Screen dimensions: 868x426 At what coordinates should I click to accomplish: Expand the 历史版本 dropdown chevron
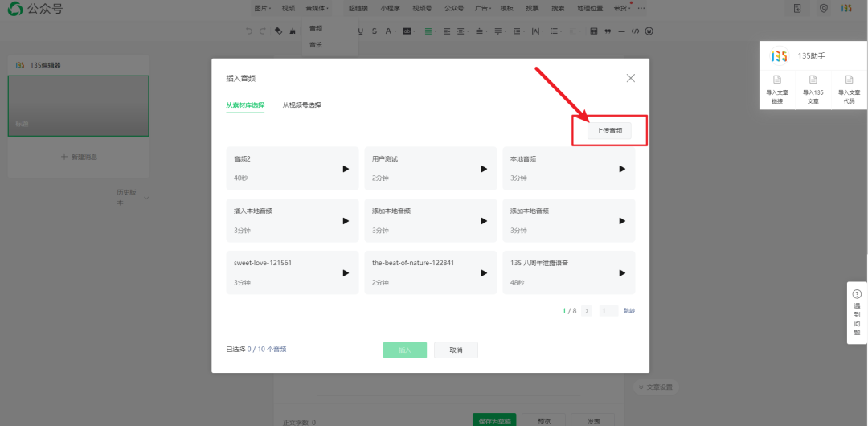[146, 198]
